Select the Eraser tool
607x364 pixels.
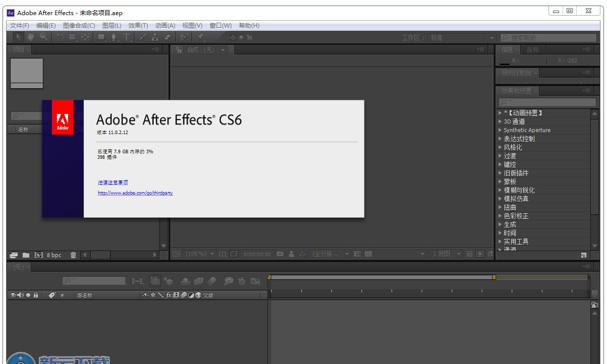pyautogui.click(x=167, y=37)
